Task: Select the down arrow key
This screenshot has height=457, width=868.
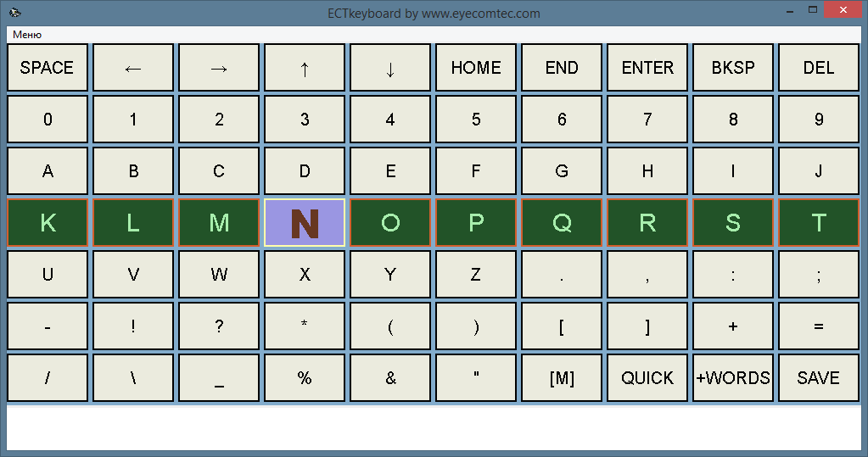Action: point(390,68)
